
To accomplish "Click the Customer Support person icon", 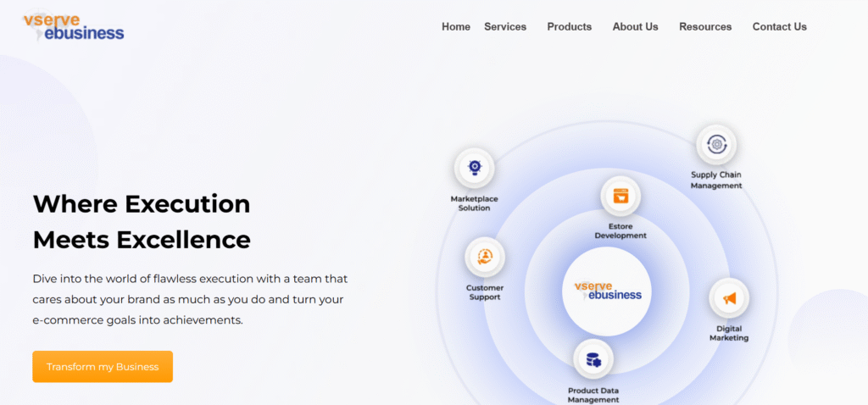I will [x=485, y=258].
